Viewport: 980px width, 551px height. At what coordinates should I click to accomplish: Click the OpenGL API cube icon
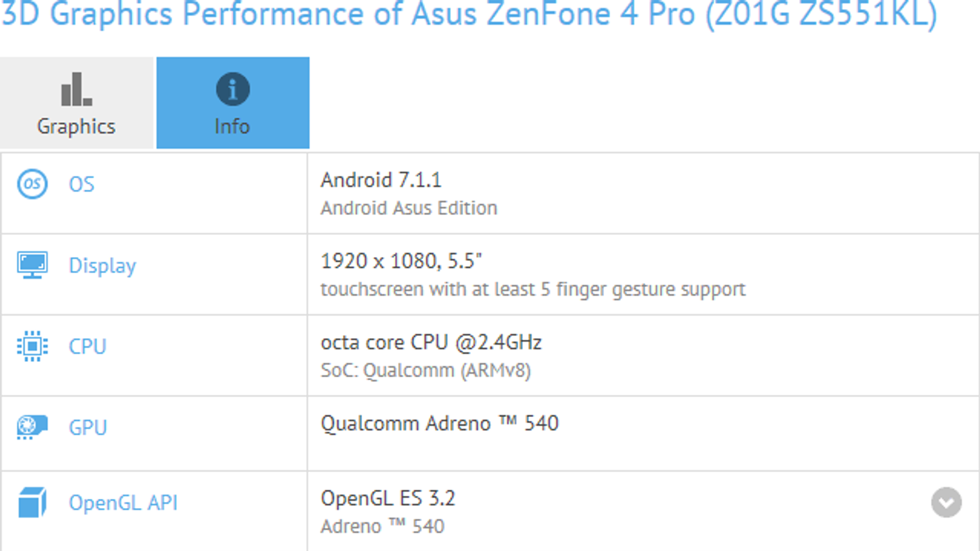click(x=32, y=503)
